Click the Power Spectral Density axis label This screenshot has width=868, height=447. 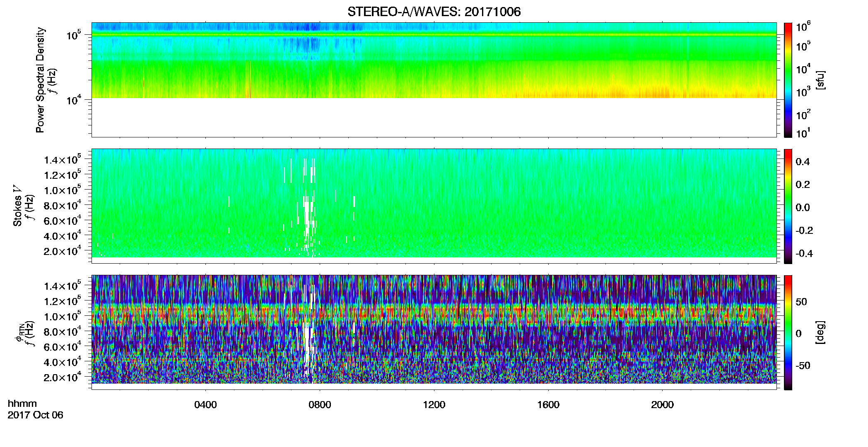pos(40,80)
